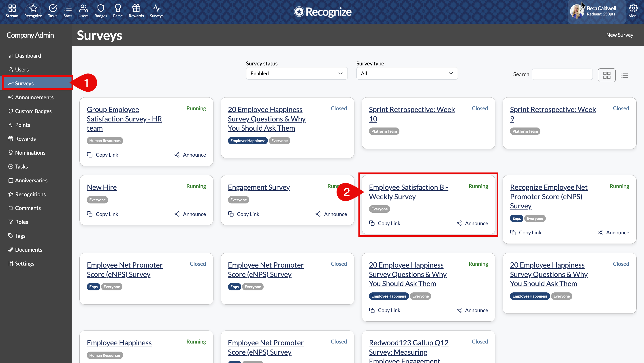Switch to list view layout

click(x=624, y=75)
